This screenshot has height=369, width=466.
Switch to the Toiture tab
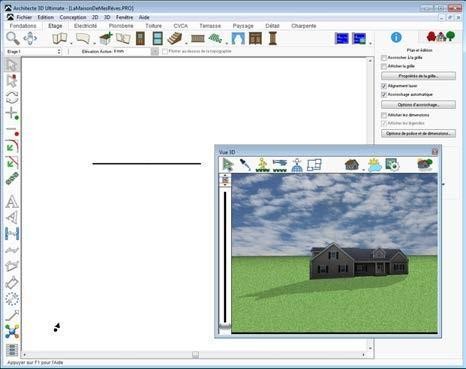pyautogui.click(x=153, y=26)
